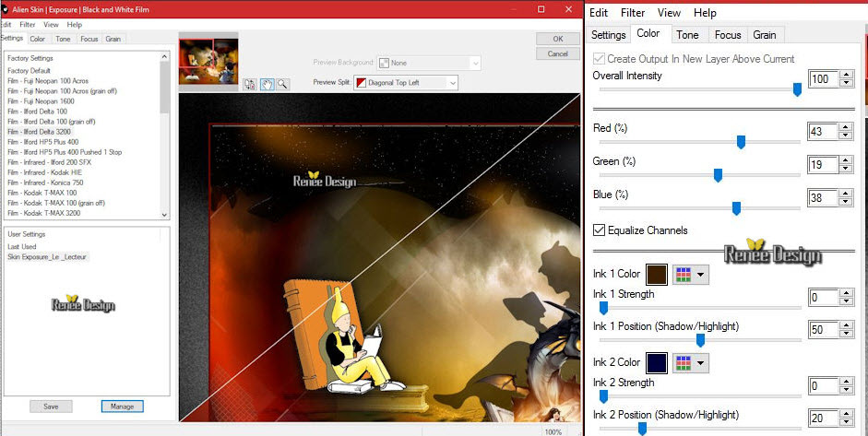Click the OK button
The image size is (868, 436).
[558, 39]
